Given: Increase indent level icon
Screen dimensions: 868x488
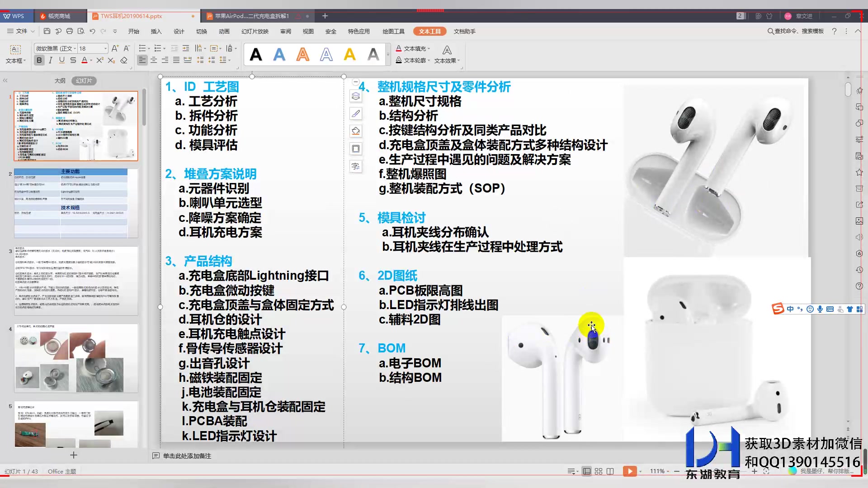Looking at the screenshot, I should coord(186,48).
